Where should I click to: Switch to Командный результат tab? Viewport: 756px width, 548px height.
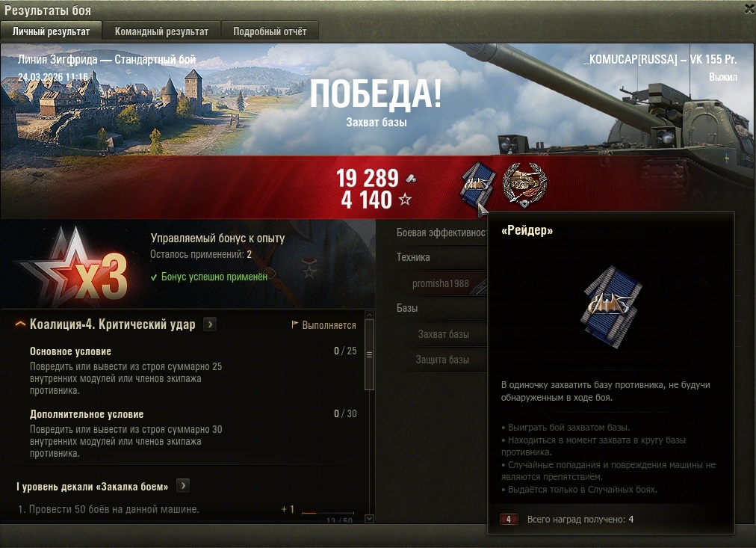(161, 31)
